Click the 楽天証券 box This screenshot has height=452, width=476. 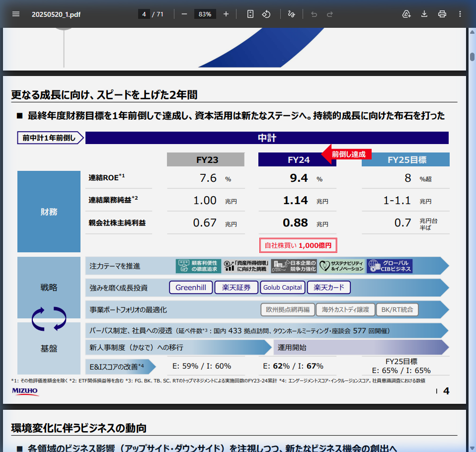point(236,288)
